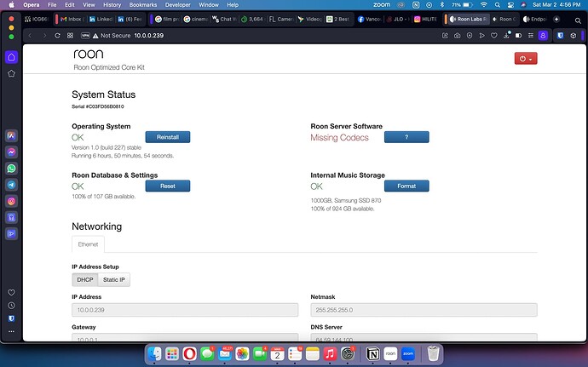Switch to the HILITE Instagram tab
The image size is (588, 367).
coord(425,19)
